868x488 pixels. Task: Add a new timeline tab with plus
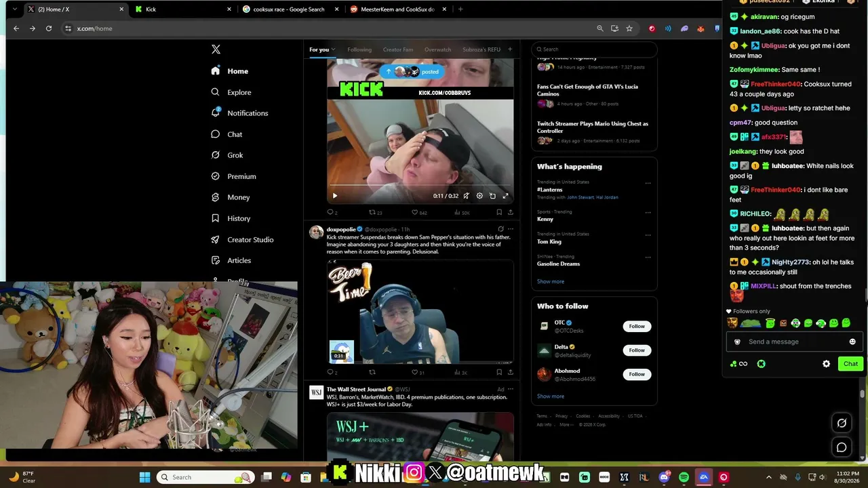point(510,49)
